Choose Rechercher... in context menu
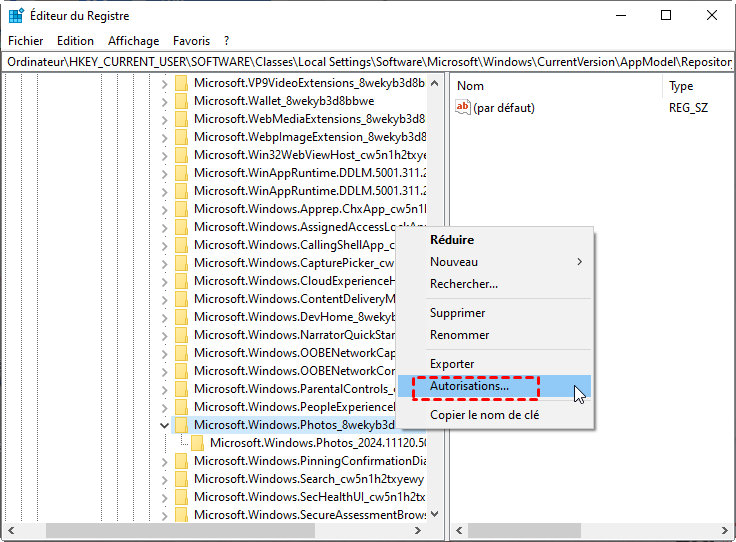This screenshot has width=736, height=542. [x=494, y=284]
